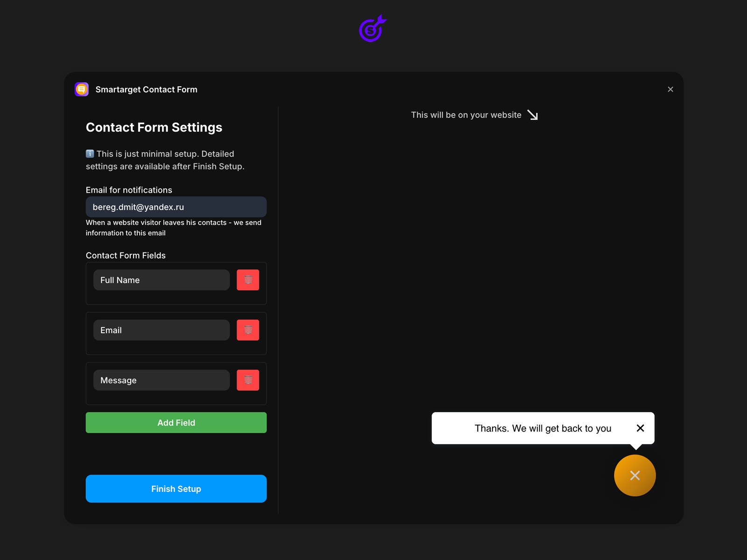
Task: Select the Email field label input
Action: pyautogui.click(x=161, y=329)
